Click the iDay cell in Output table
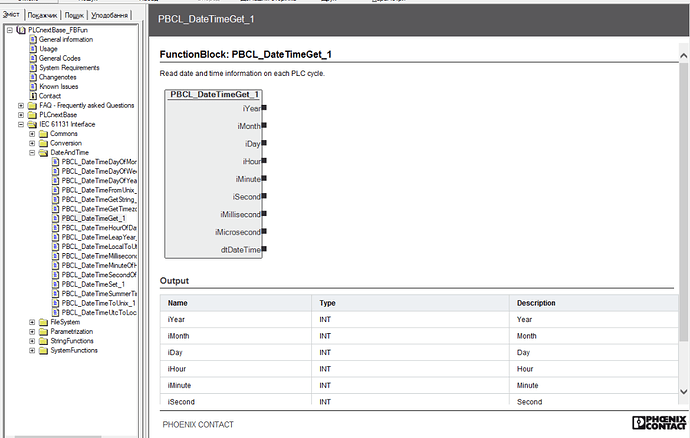Image resolution: width=690 pixels, height=438 pixels. [x=236, y=353]
